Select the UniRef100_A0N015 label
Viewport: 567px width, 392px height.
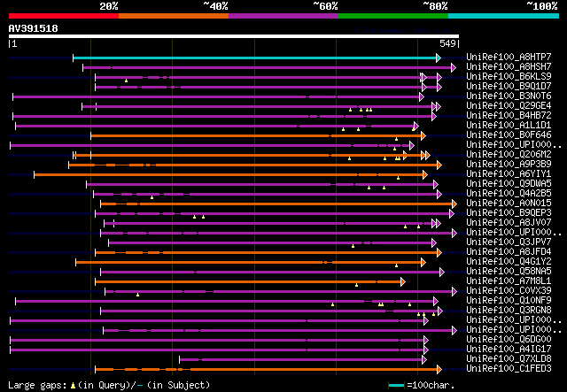[x=509, y=204]
